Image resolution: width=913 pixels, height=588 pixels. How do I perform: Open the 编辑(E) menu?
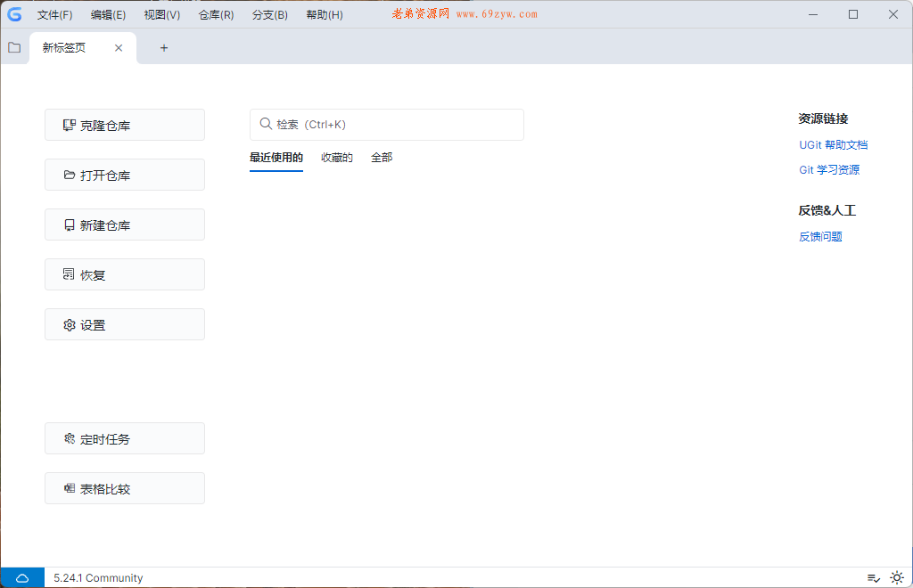pos(108,14)
